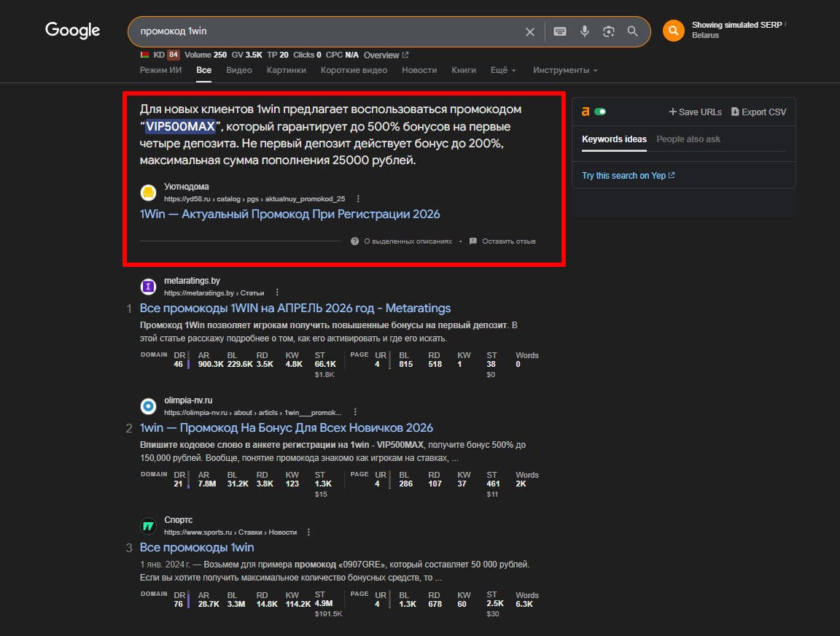Clear the search query with X icon
The image size is (840, 636).
coord(530,31)
